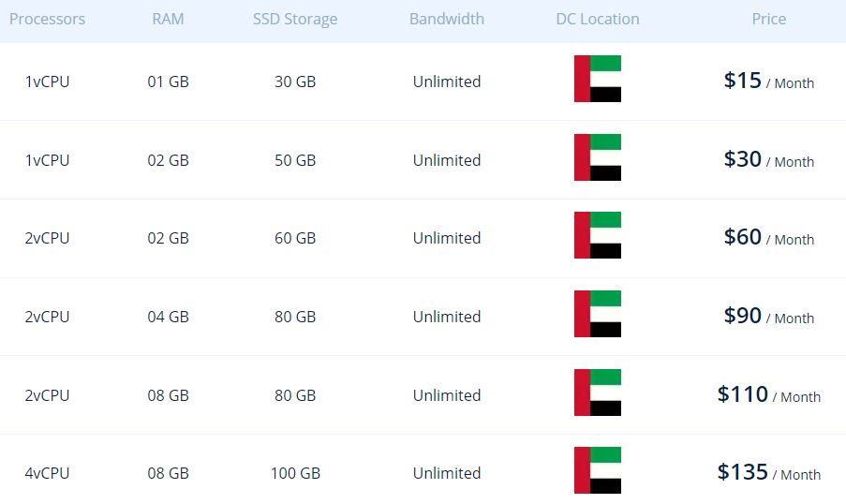The image size is (846, 504).
Task: Click the Price column header
Action: pos(769,19)
